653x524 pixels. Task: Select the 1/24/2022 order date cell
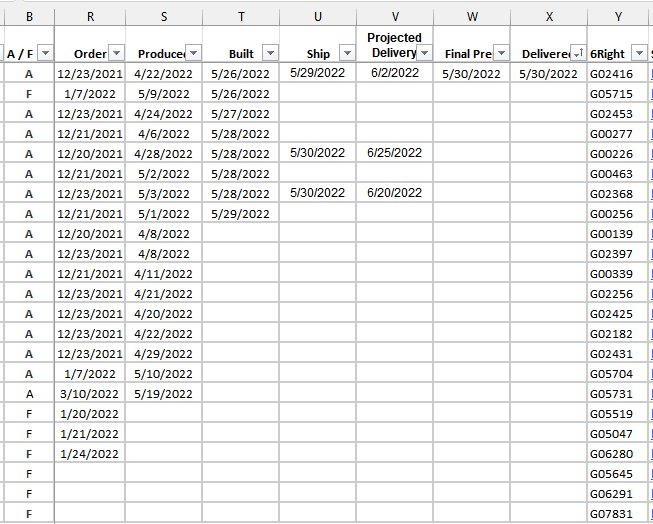[x=90, y=454]
